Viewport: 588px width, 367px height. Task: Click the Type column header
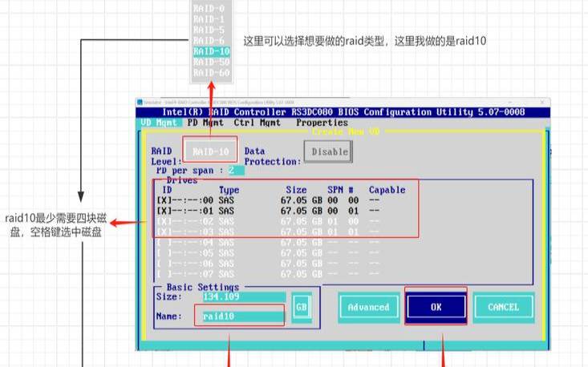[229, 190]
